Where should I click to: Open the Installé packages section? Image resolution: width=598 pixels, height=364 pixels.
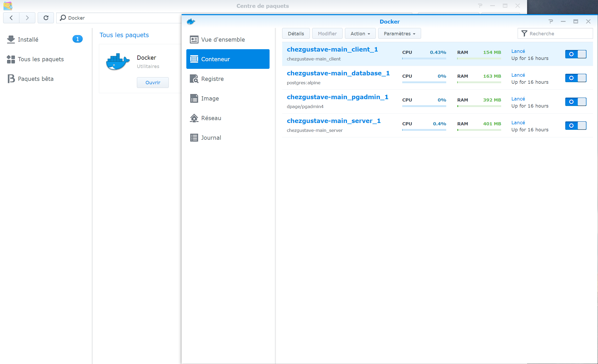point(28,40)
